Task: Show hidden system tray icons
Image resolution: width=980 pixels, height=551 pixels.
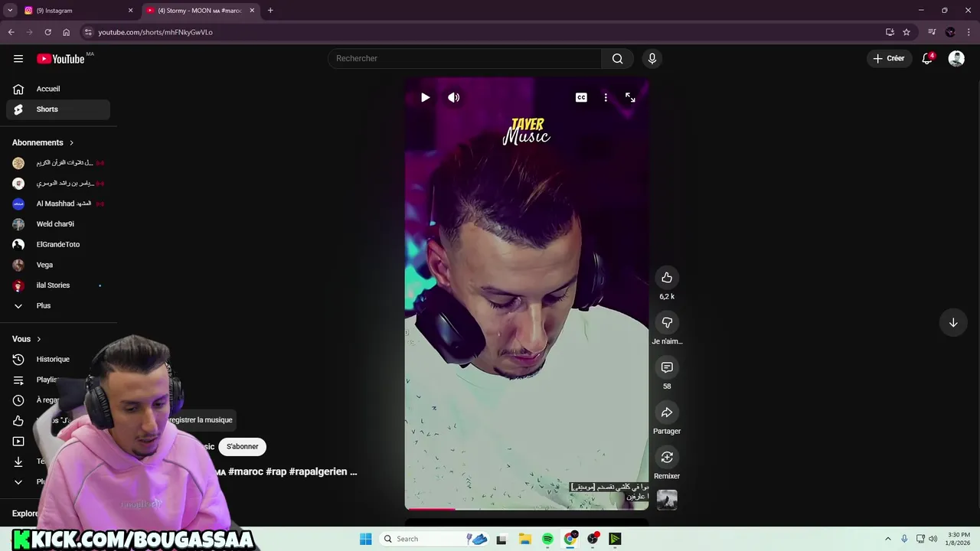Action: point(888,539)
